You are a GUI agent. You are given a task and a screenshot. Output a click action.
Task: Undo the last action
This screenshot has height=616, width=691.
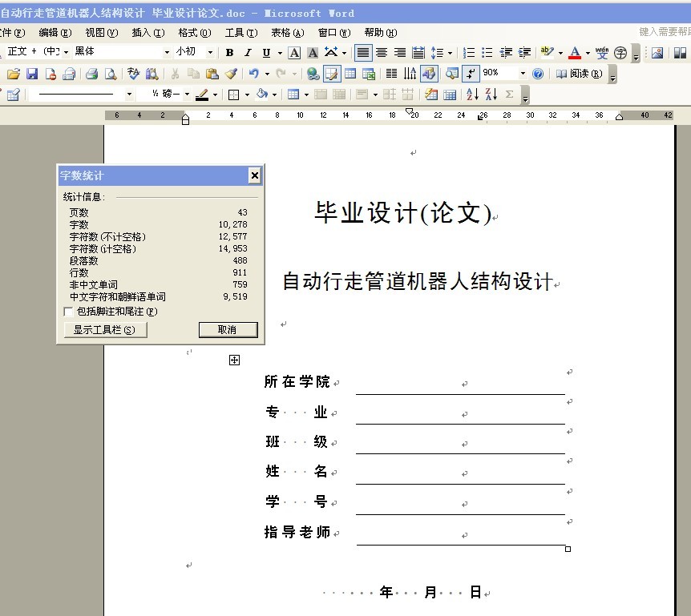tap(253, 74)
